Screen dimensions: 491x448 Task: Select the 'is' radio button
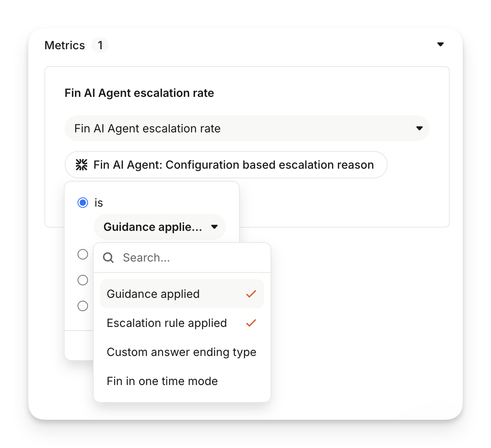pos(83,203)
